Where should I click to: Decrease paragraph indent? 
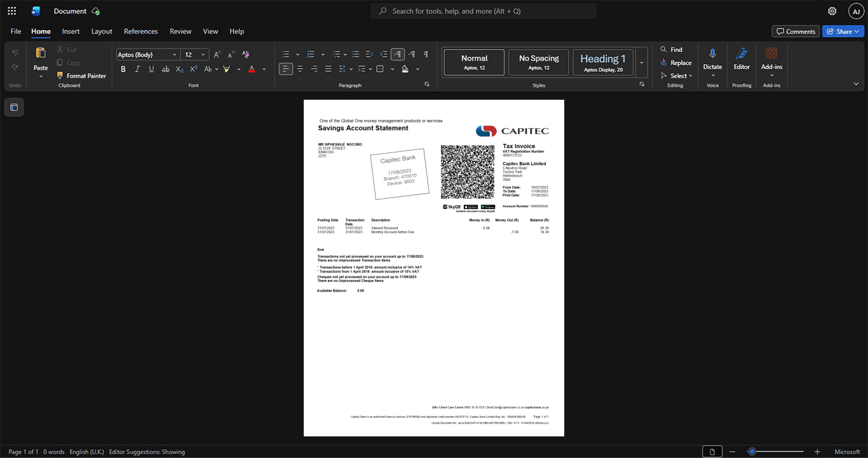pyautogui.click(x=370, y=55)
